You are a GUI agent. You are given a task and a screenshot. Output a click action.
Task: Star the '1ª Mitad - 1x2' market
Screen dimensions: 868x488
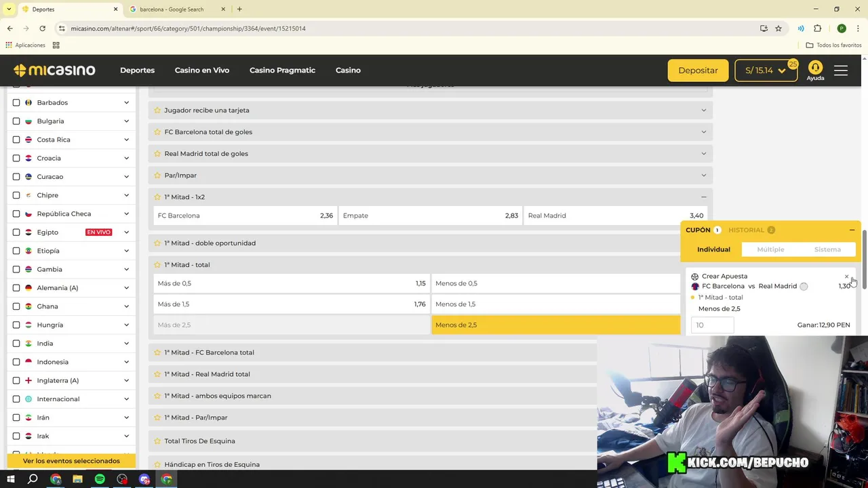click(157, 197)
